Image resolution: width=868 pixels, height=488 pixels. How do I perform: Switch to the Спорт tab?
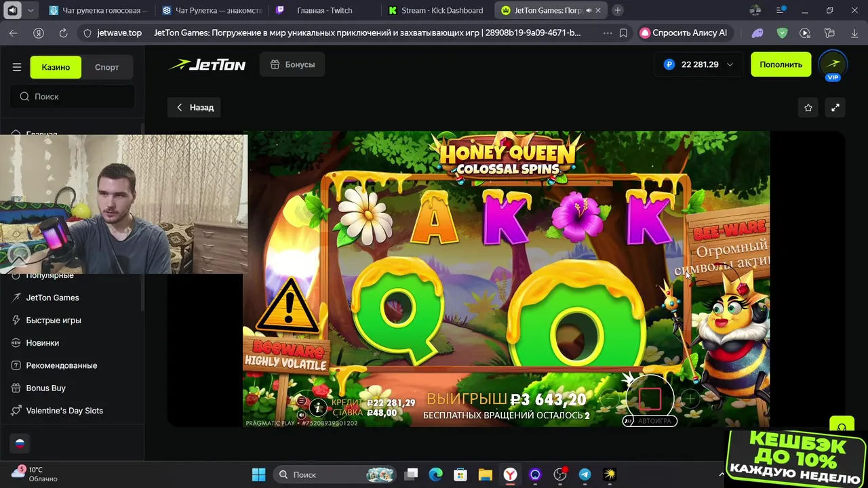click(106, 67)
